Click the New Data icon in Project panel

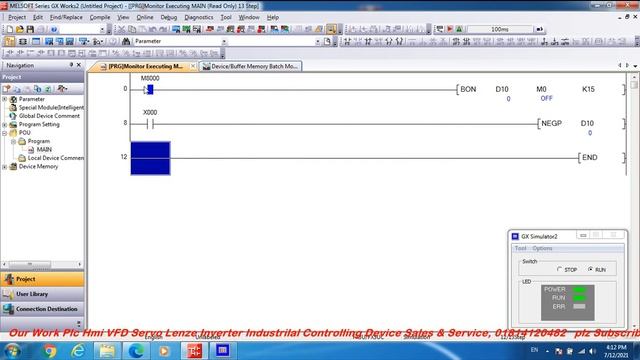pos(7,89)
